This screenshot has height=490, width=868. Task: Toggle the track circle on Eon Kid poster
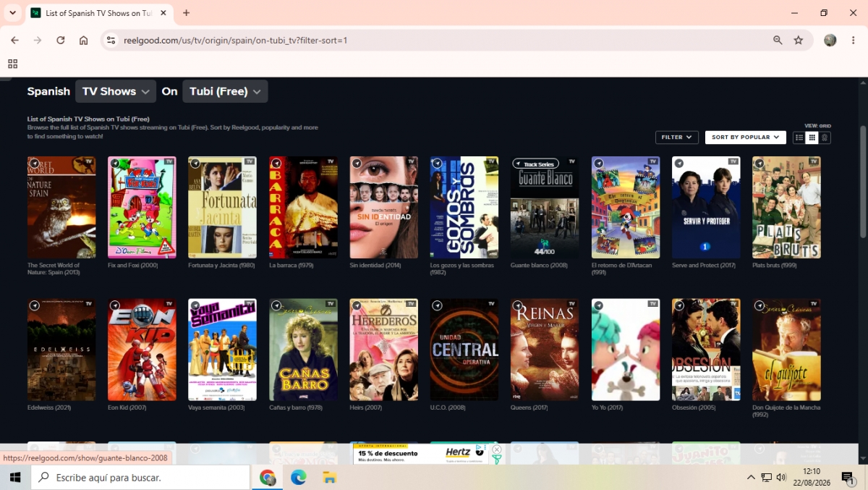click(114, 306)
